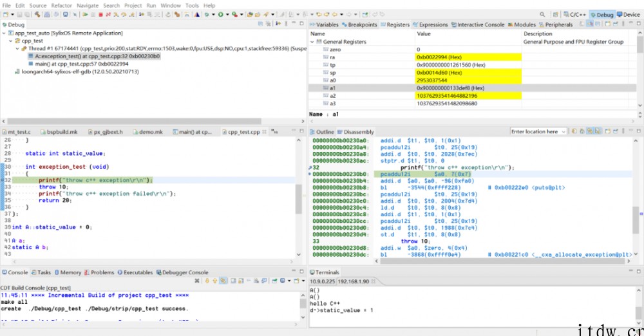Switch to Debugger Console tab
This screenshot has width=644, height=336.
182,272
